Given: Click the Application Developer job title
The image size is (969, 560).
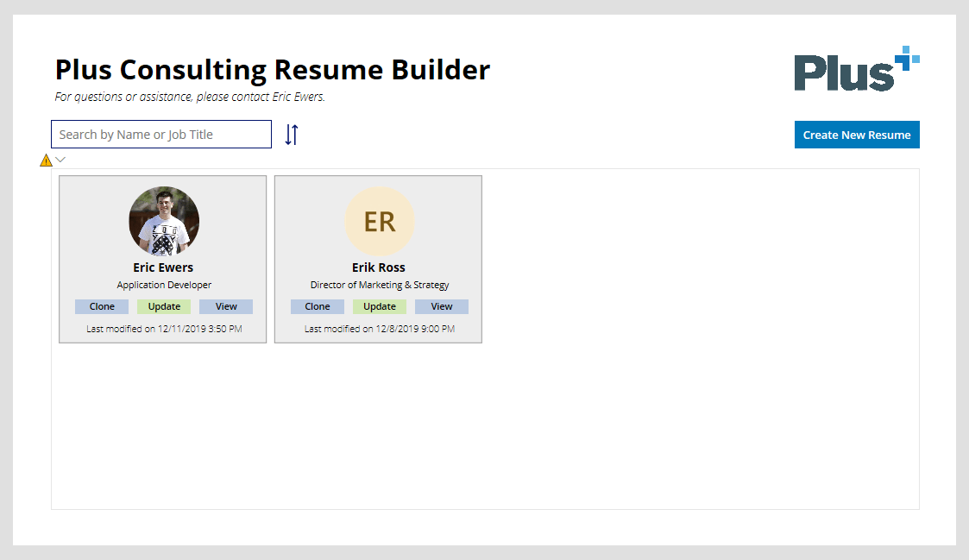Looking at the screenshot, I should tap(164, 285).
